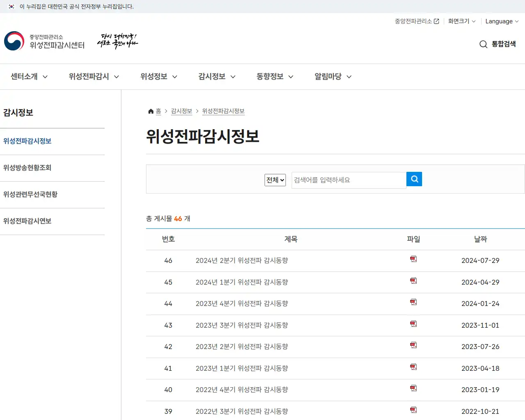Open PDF file for 2022년 3분기 위성전파 감시동향
525x420 pixels.
pyautogui.click(x=413, y=410)
